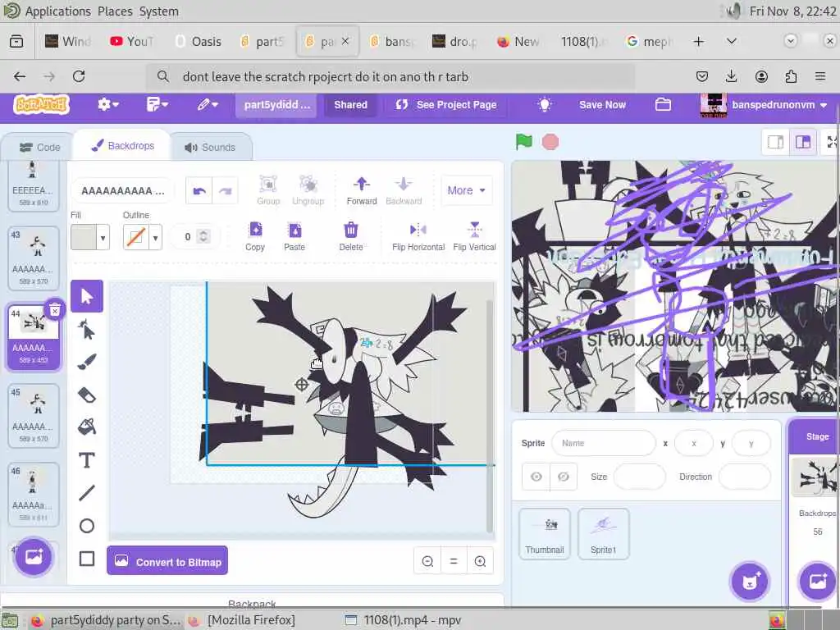This screenshot has height=630, width=840.
Task: Open the Outline color dropdown
Action: pos(155,237)
